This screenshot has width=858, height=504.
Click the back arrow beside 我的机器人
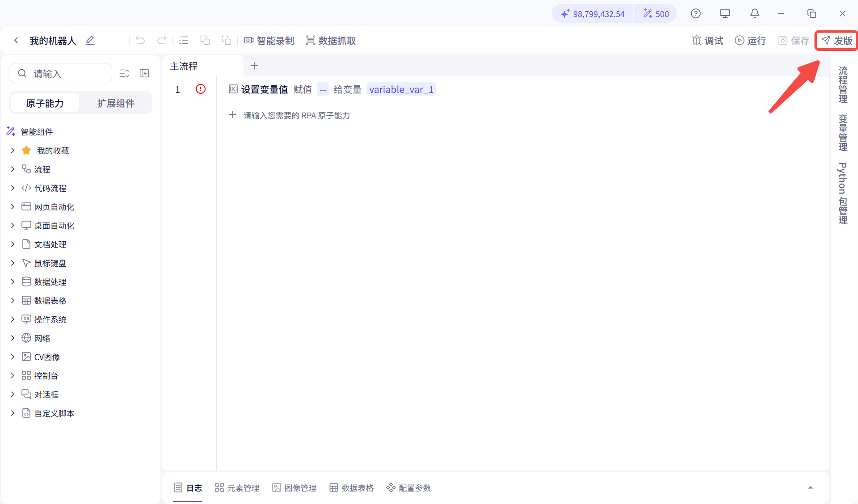(16, 41)
